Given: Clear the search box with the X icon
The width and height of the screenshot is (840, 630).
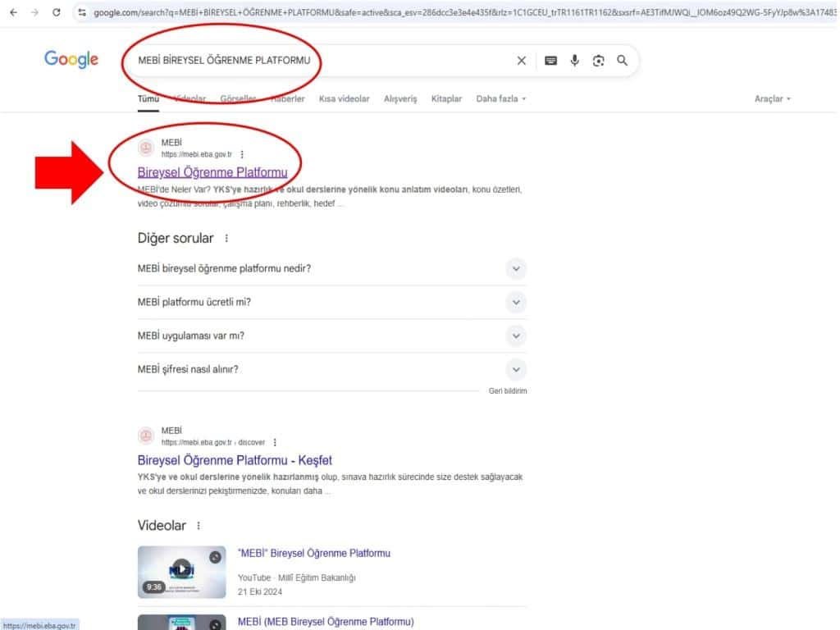Looking at the screenshot, I should pos(521,61).
